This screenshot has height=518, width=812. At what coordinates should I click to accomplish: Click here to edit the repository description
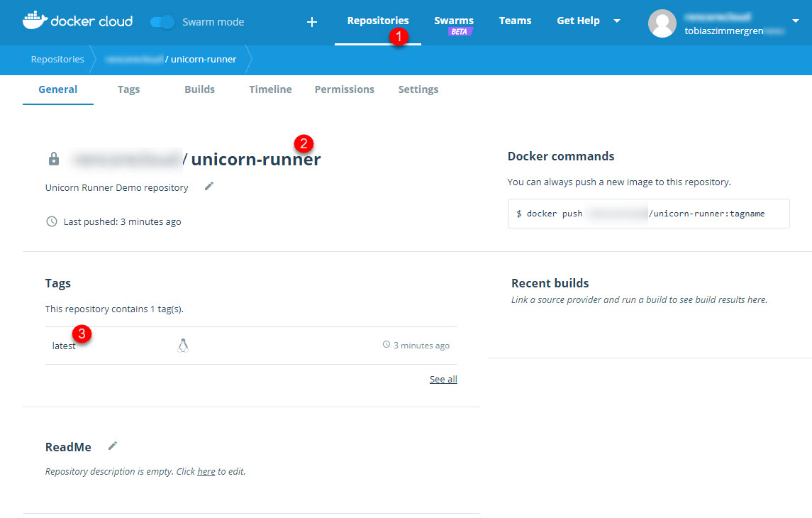pyautogui.click(x=206, y=471)
